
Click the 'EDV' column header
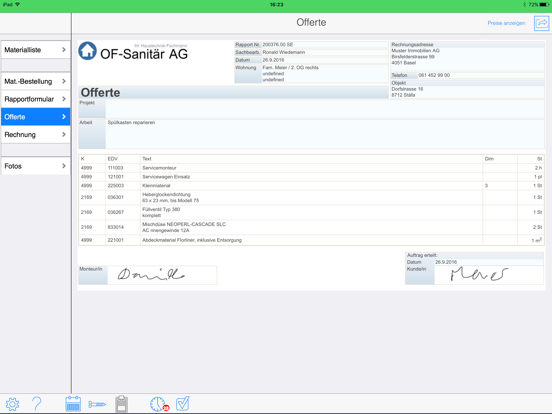tap(113, 159)
